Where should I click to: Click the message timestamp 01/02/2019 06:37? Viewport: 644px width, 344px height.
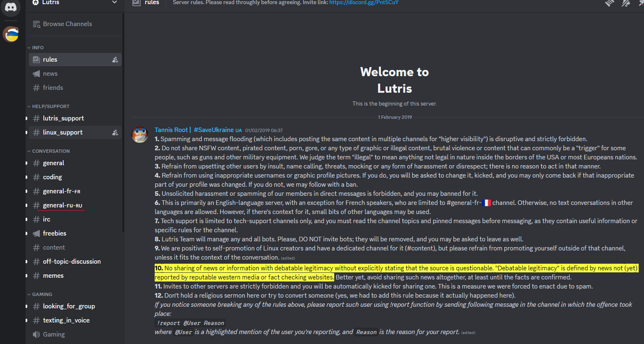(264, 130)
